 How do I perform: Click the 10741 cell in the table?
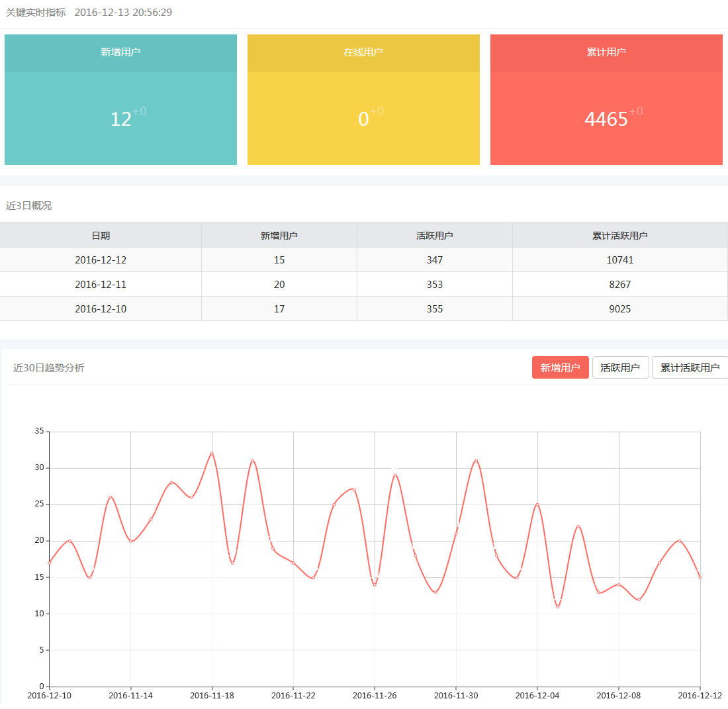[x=619, y=260]
